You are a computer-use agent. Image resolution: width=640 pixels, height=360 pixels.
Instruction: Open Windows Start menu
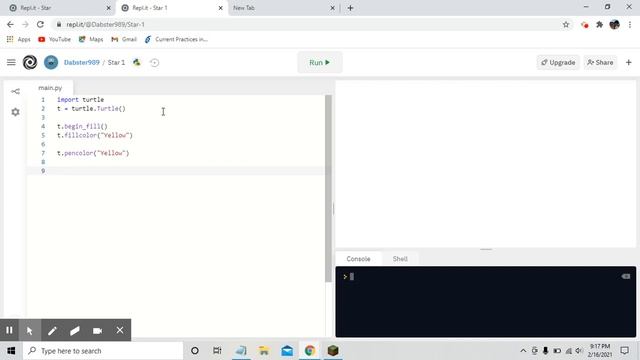11,351
